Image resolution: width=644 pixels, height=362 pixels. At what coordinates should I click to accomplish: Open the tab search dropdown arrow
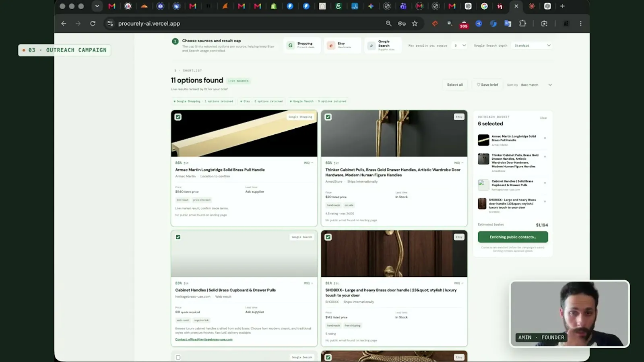click(x=97, y=6)
